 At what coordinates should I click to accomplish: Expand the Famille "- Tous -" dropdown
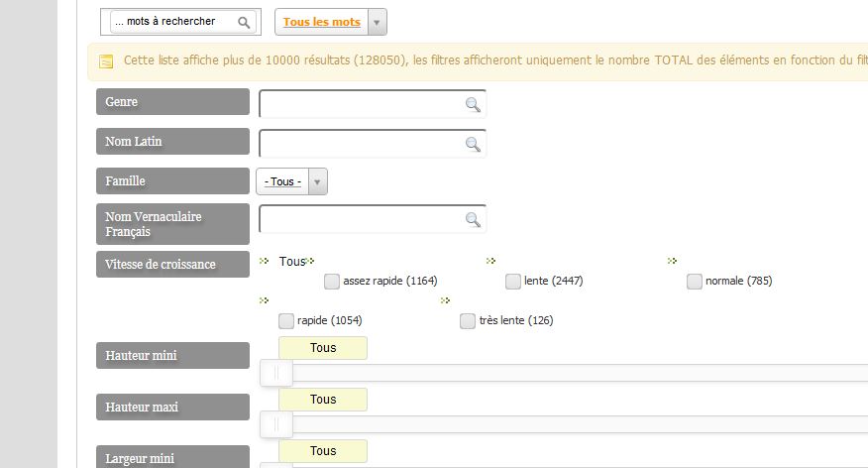click(x=291, y=181)
